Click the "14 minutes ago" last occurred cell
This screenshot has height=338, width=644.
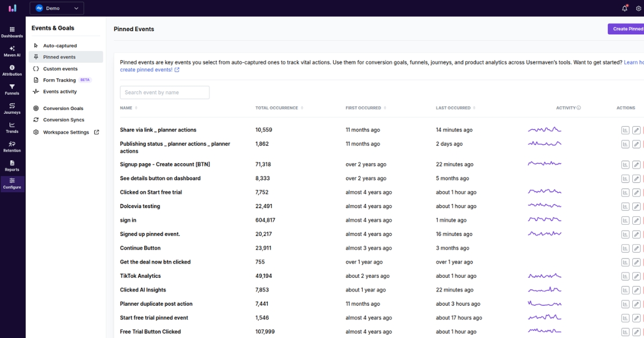tap(454, 130)
